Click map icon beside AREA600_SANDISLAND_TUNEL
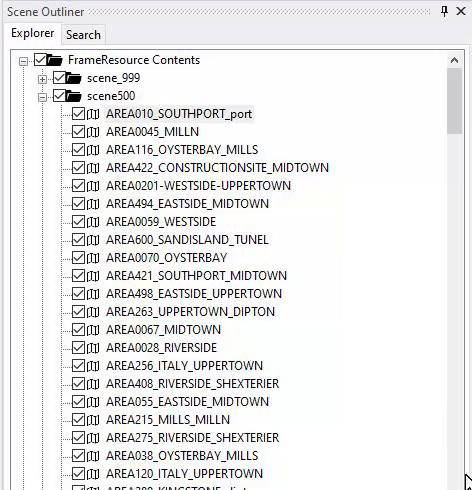This screenshot has height=490, width=472. click(x=93, y=240)
